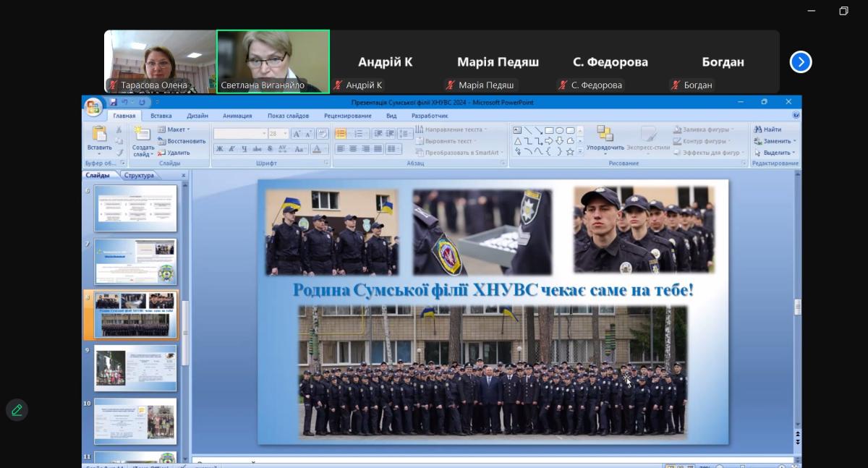Toggle bulleted list formatting
The image size is (868, 468).
(x=341, y=134)
